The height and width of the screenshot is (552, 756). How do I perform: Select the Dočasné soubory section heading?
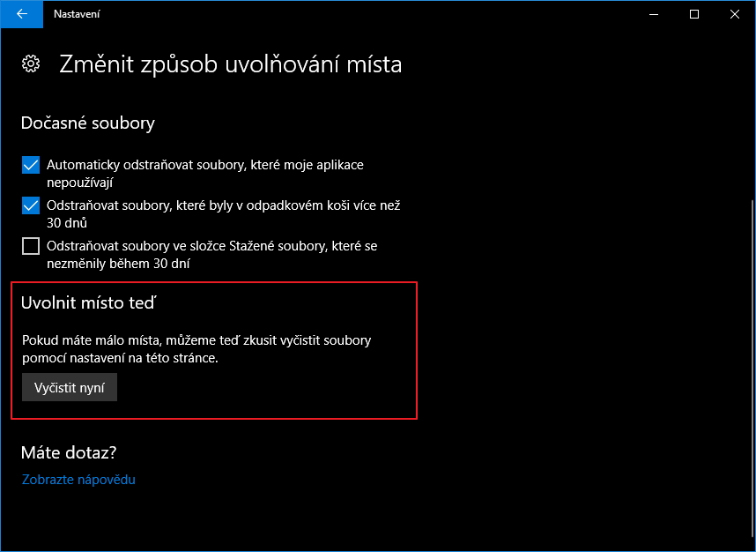click(87, 123)
